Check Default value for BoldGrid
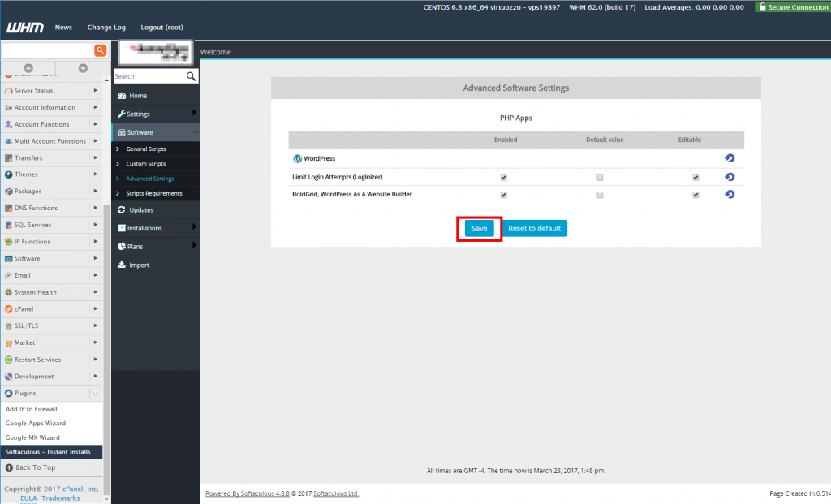Screen dimensions: 831x504 (x=600, y=195)
